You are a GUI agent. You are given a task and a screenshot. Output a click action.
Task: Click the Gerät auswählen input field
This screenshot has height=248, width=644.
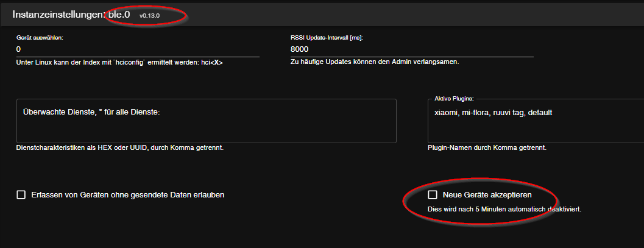pos(138,49)
